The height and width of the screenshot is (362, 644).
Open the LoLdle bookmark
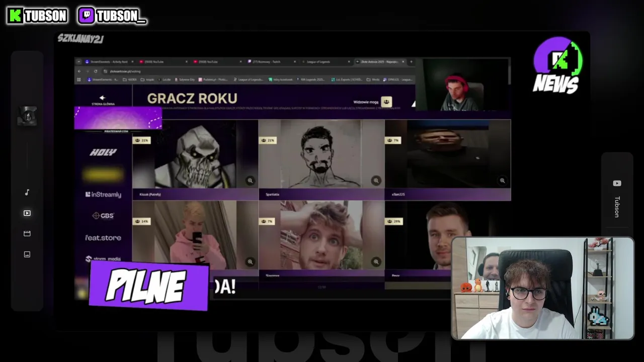tap(165, 79)
